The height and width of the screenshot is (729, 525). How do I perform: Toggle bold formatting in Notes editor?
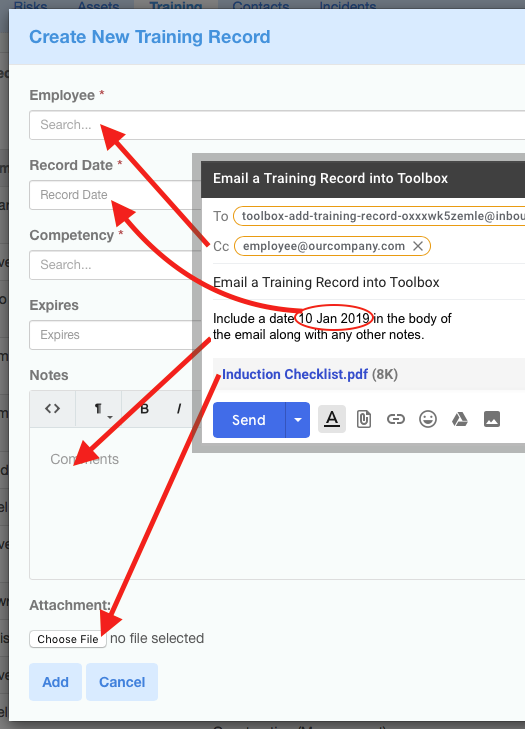coord(145,409)
